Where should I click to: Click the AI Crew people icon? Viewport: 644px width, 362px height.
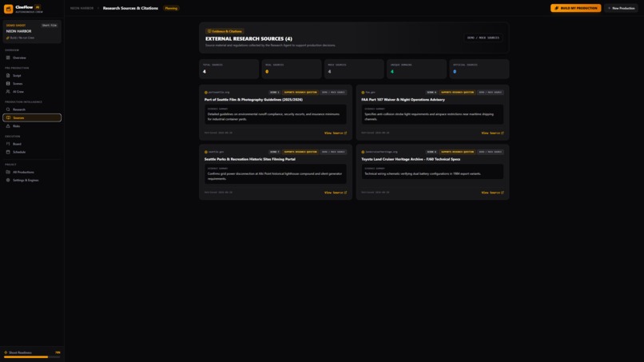coord(8,92)
